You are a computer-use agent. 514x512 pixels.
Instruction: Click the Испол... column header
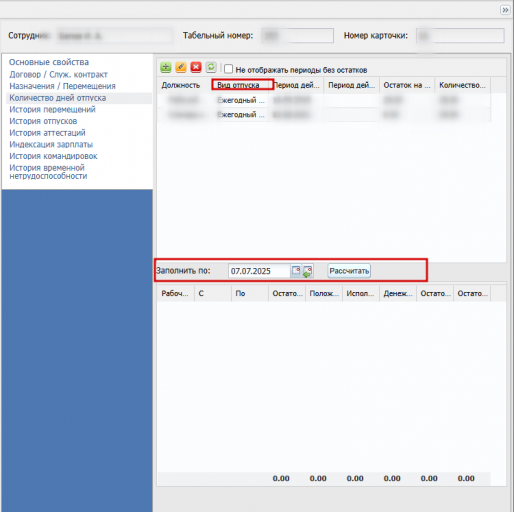click(361, 294)
